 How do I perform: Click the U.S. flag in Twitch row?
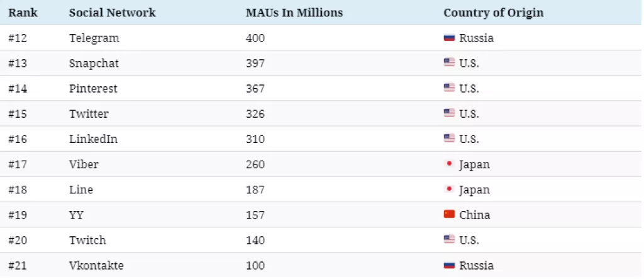coord(449,240)
